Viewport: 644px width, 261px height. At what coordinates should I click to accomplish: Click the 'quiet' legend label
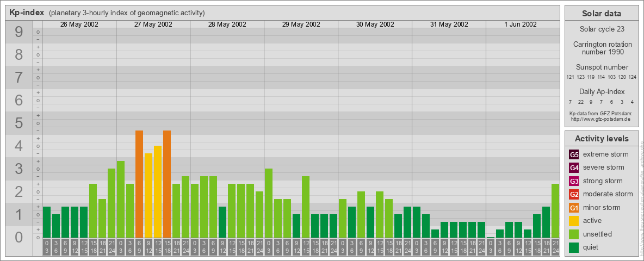pyautogui.click(x=592, y=247)
